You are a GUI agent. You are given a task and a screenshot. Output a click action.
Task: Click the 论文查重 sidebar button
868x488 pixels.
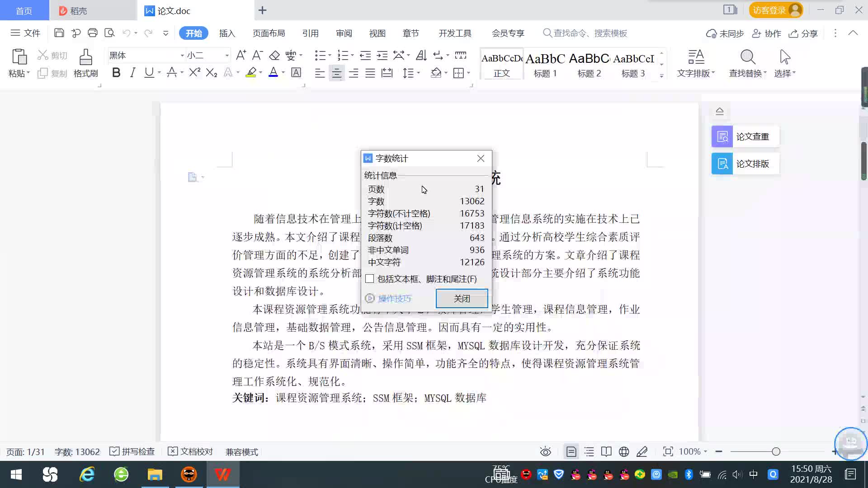(745, 136)
